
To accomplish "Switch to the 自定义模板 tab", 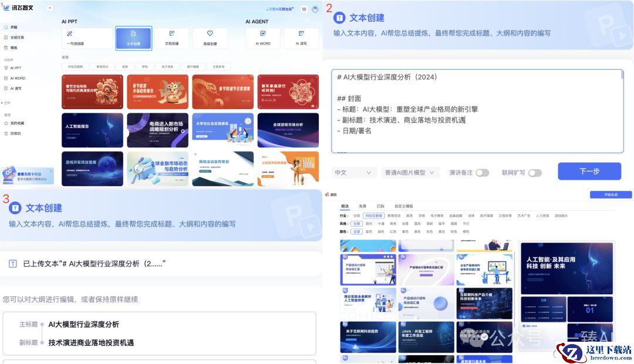I will pos(403,206).
